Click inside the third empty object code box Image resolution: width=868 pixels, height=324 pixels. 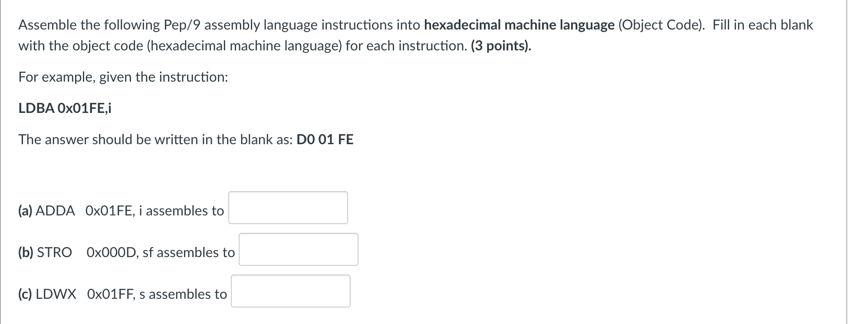[x=290, y=290]
